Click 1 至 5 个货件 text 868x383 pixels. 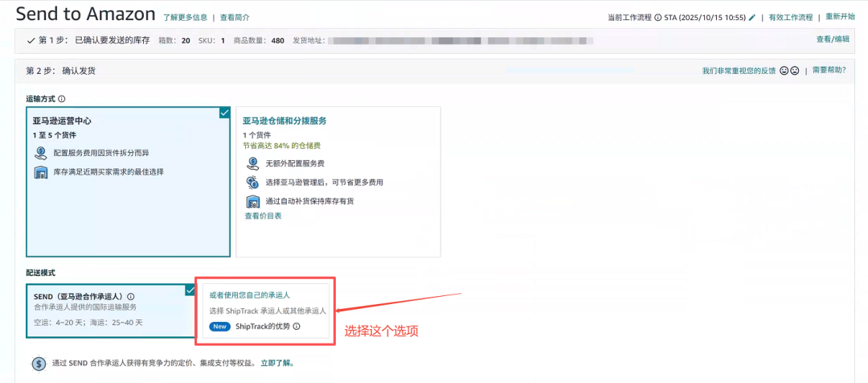click(55, 134)
